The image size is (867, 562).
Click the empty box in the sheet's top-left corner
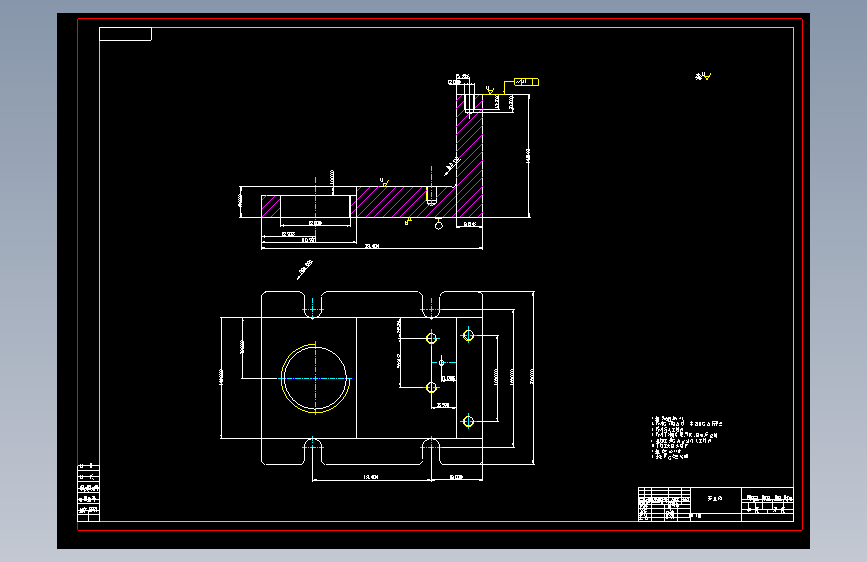tap(126, 34)
